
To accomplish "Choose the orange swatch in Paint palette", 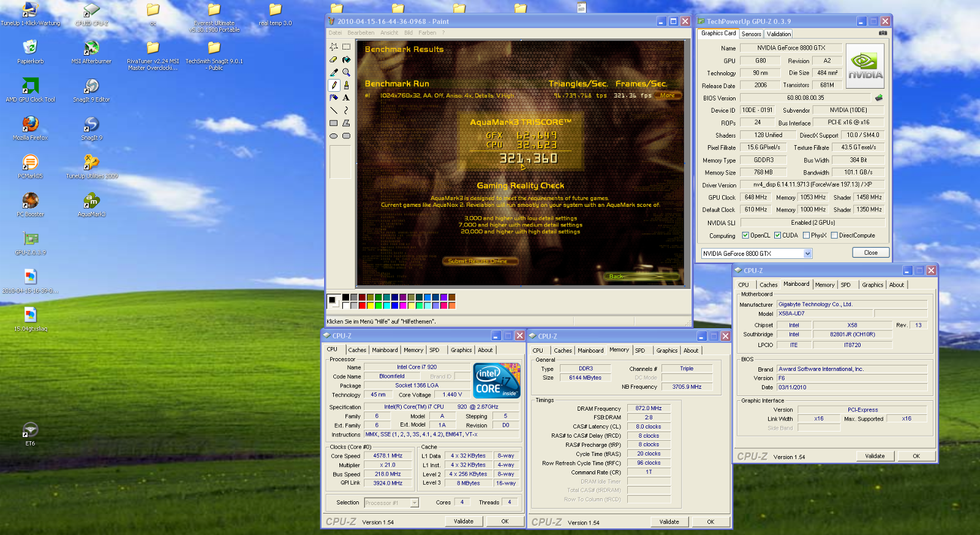I will pos(451,305).
